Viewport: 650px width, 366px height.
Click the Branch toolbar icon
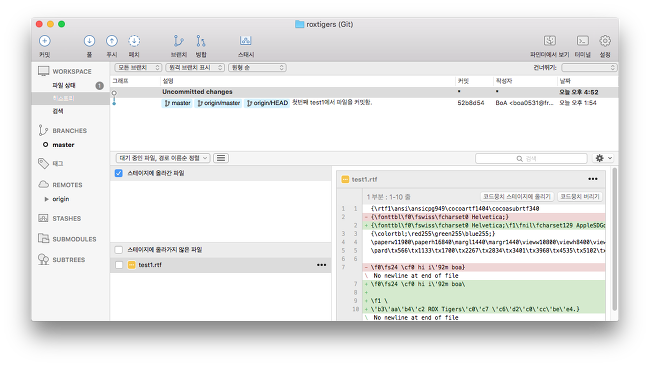(179, 41)
